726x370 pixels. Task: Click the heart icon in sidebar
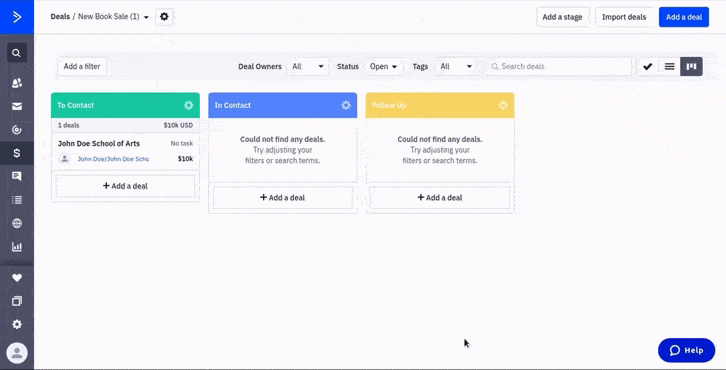[17, 278]
